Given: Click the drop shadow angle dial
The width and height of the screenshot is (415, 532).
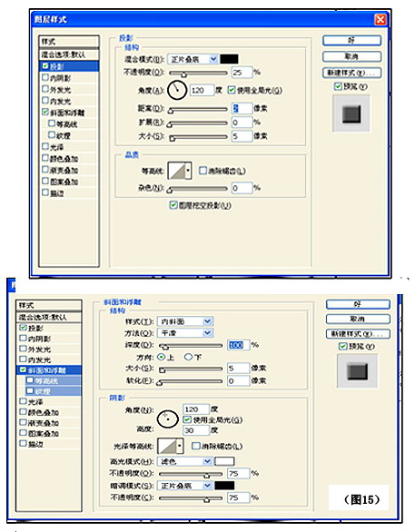Looking at the screenshot, I should tap(177, 90).
